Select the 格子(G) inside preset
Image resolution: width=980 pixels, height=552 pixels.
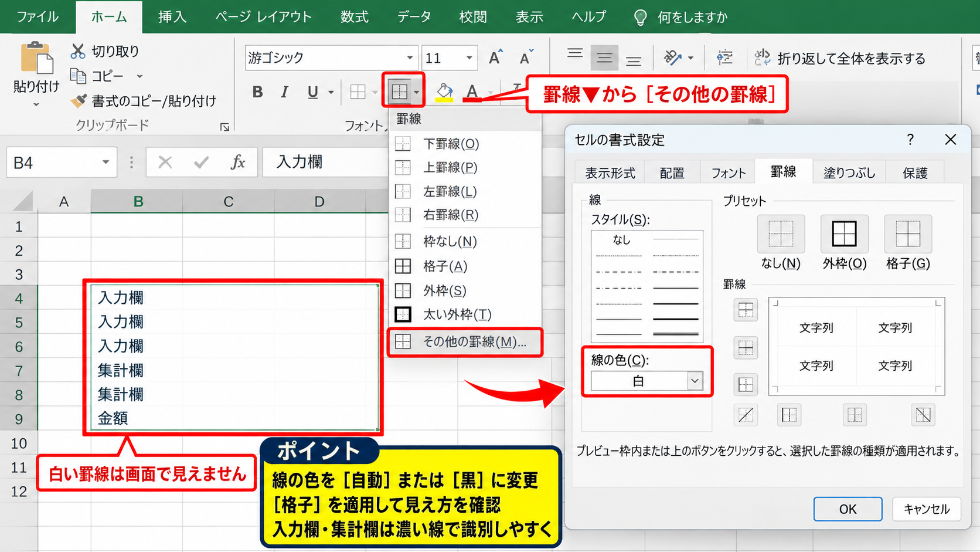point(908,233)
